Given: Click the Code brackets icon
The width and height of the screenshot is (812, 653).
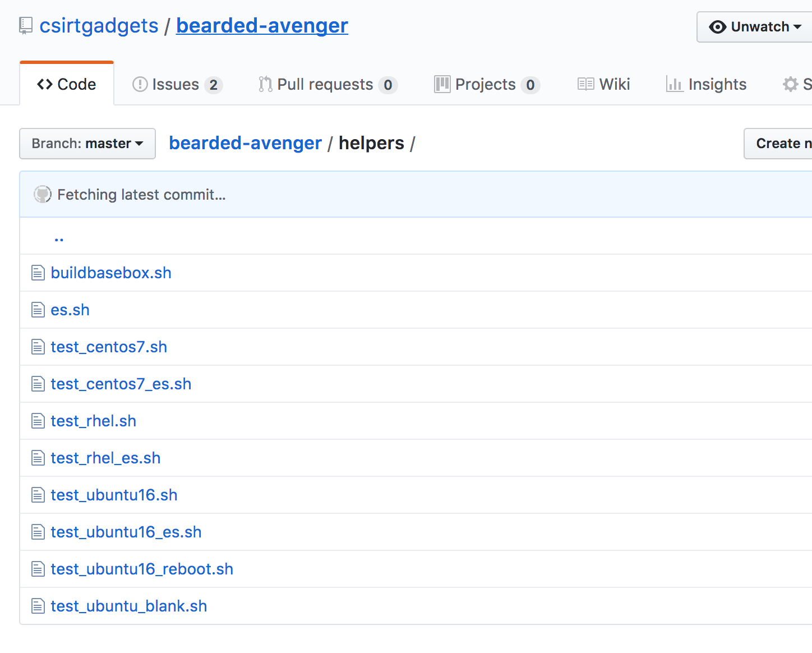Looking at the screenshot, I should 45,84.
